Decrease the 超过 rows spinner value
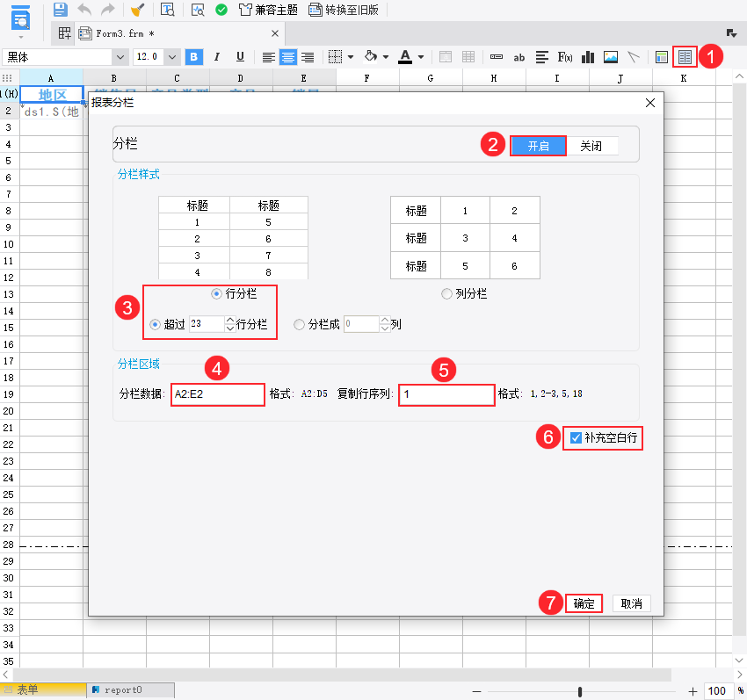Screen dimensions: 747x700 [230, 328]
